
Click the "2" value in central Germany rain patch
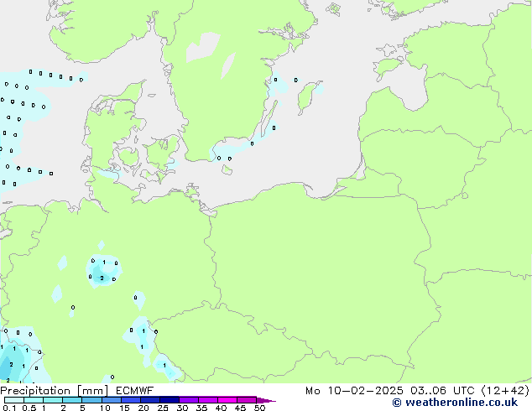tap(102, 278)
